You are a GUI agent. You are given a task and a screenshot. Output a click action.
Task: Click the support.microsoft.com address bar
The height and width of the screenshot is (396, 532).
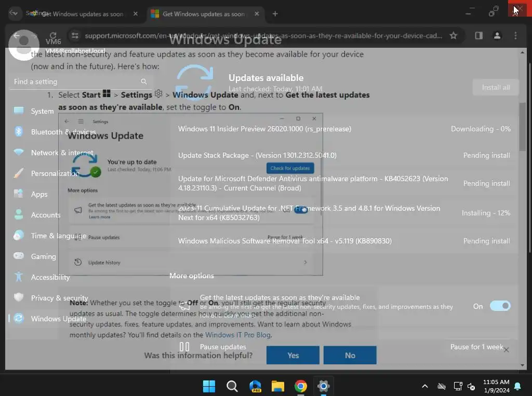click(x=263, y=36)
